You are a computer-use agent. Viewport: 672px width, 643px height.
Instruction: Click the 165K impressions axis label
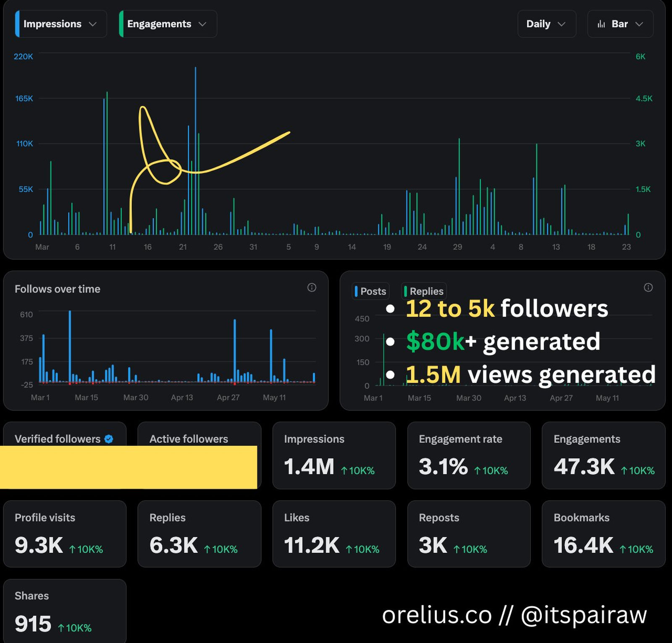point(24,99)
